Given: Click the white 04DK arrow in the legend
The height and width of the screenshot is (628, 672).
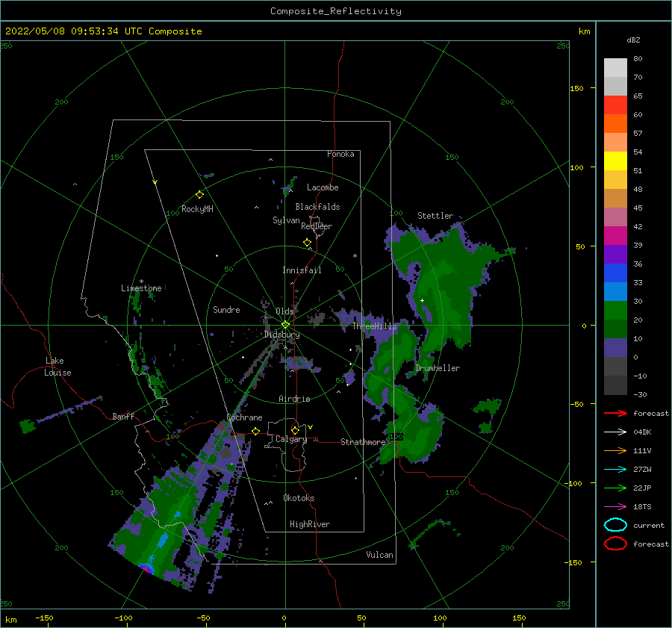Looking at the screenshot, I should (x=615, y=432).
